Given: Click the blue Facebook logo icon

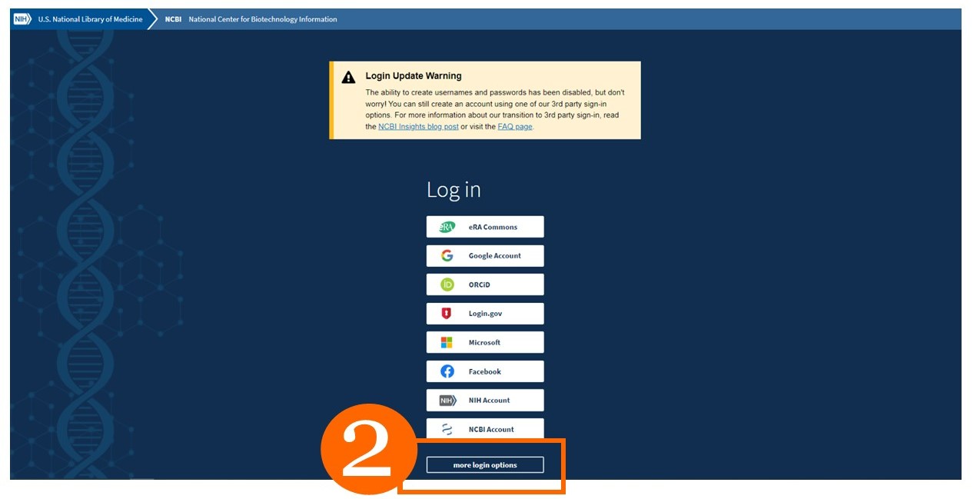Looking at the screenshot, I should click(447, 371).
